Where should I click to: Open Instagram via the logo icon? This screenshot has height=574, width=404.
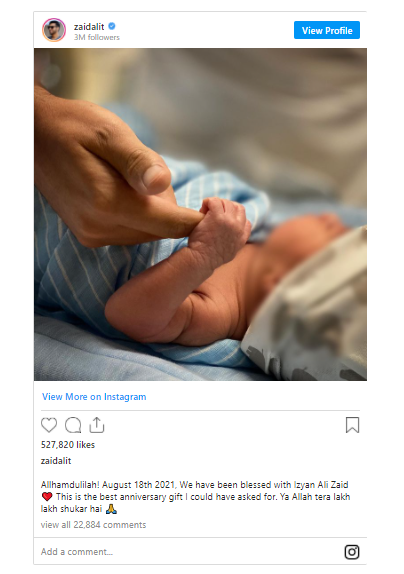(x=352, y=552)
